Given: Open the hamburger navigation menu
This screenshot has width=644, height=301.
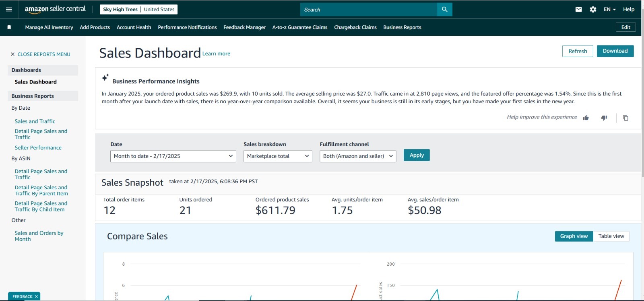Looking at the screenshot, I should [x=9, y=9].
